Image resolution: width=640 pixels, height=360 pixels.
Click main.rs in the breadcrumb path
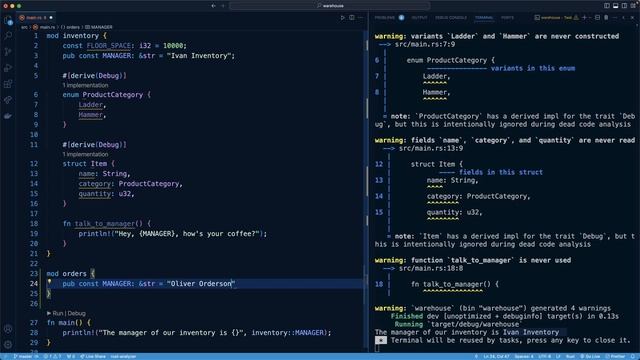pyautogui.click(x=47, y=27)
